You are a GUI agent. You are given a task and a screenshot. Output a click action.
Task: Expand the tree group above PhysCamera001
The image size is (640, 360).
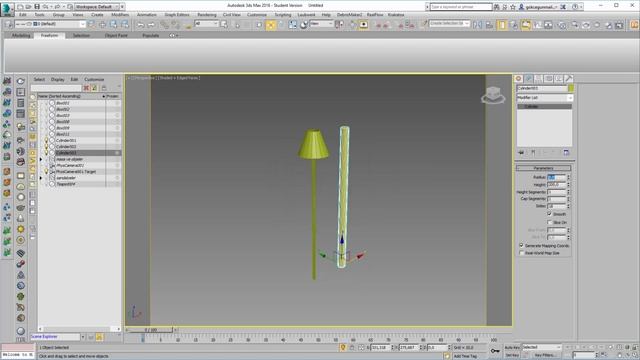click(x=41, y=159)
